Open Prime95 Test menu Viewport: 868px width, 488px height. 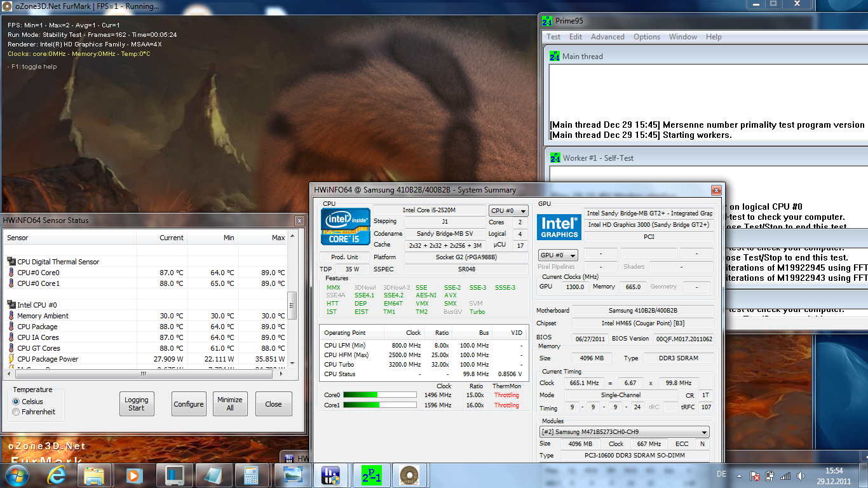click(553, 37)
